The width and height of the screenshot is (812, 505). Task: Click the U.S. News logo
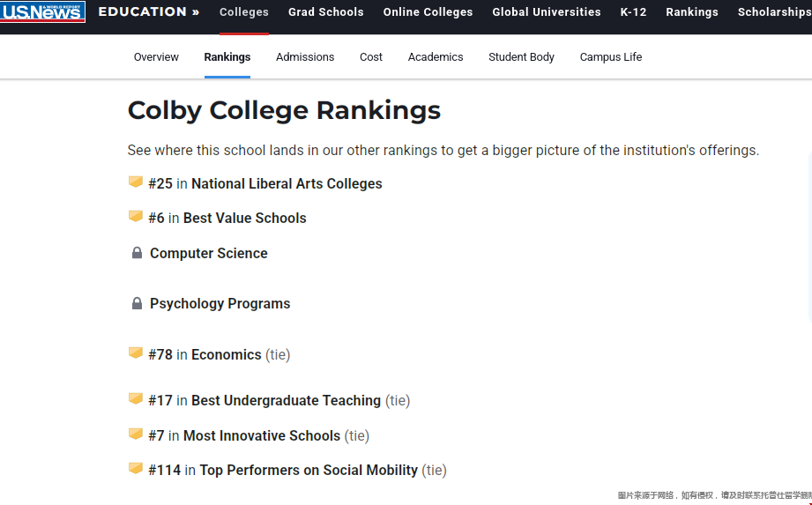tap(43, 11)
